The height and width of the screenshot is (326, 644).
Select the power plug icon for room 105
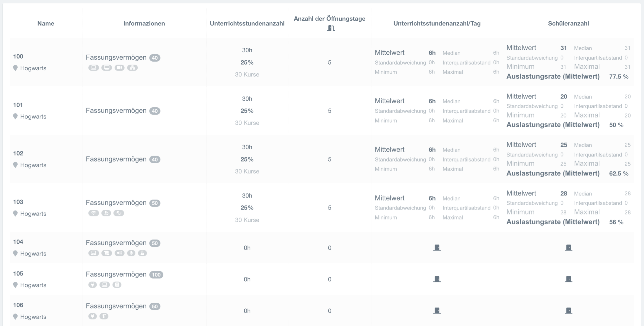click(92, 285)
